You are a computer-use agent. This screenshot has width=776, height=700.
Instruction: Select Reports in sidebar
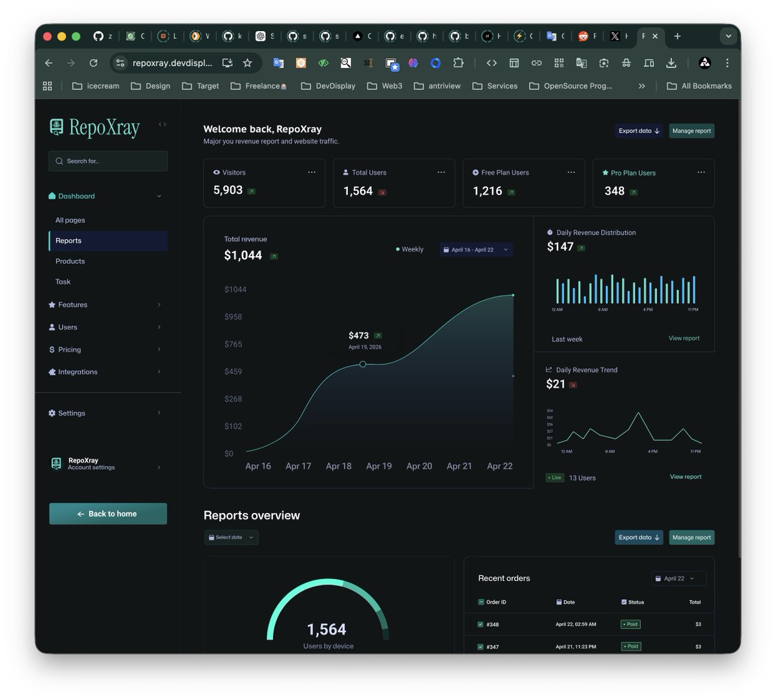pos(108,241)
